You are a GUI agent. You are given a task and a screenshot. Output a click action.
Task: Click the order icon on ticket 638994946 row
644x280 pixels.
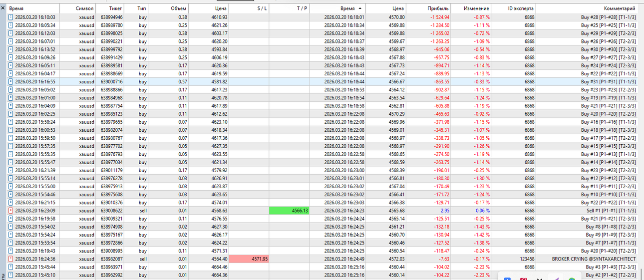(x=11, y=17)
